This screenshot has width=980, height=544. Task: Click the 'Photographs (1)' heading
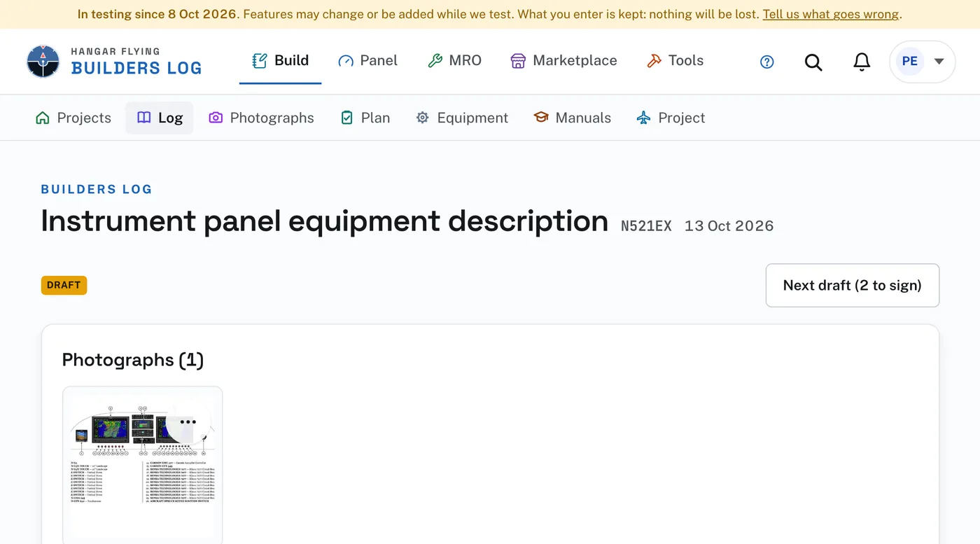coord(133,360)
